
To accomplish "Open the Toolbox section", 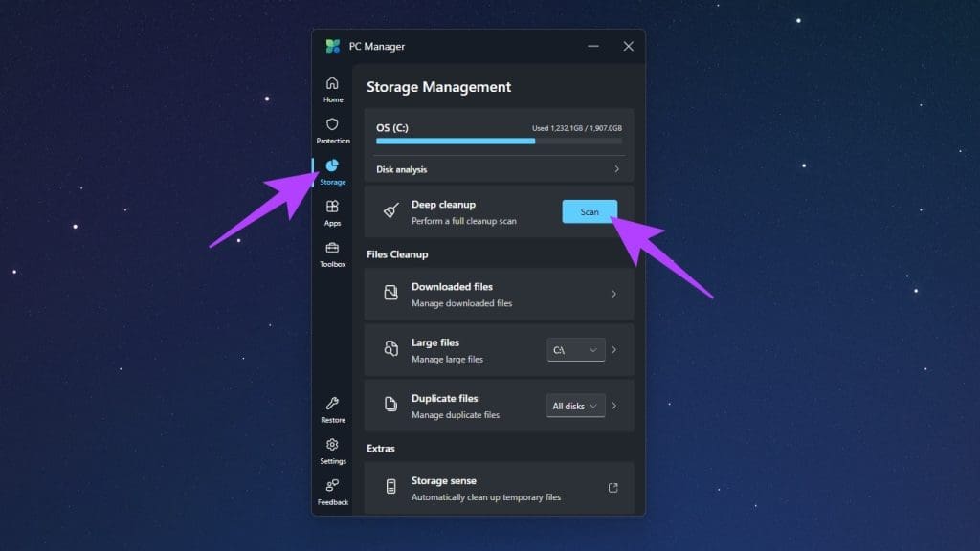I will [332, 254].
